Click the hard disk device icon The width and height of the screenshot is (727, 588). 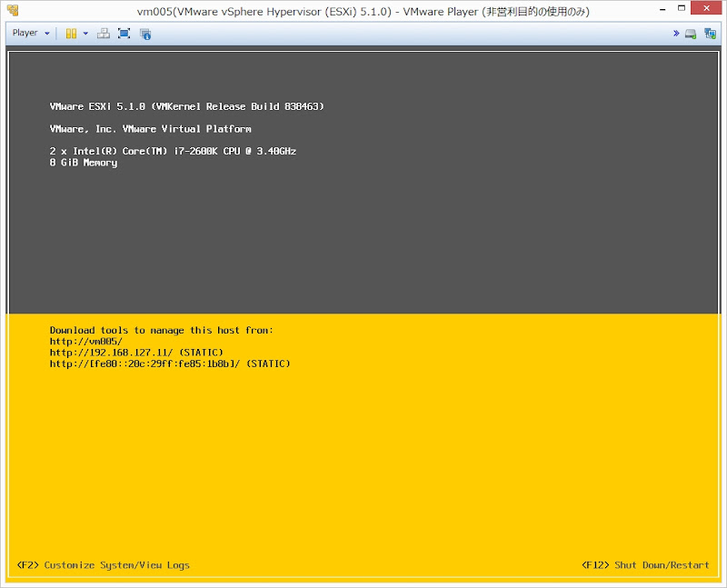[x=691, y=34]
